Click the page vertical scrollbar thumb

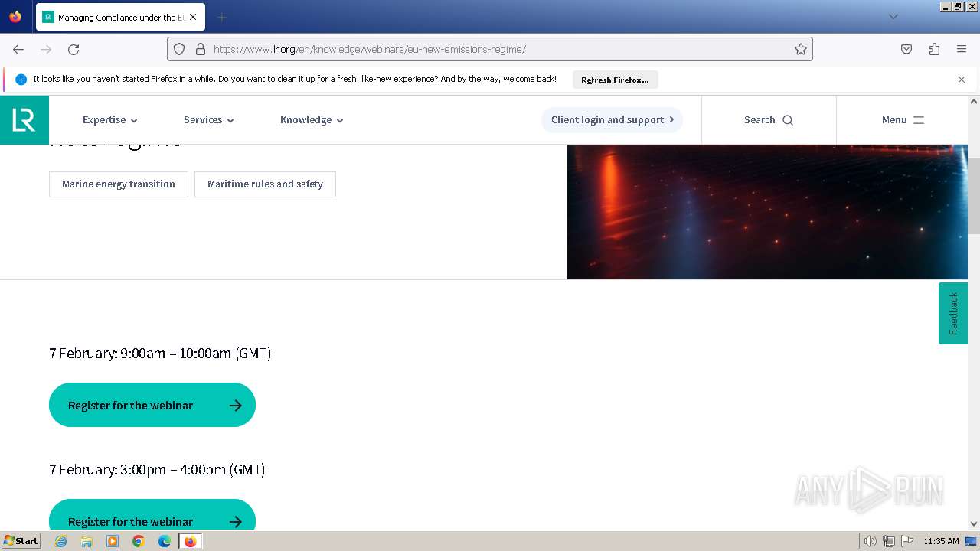point(974,196)
